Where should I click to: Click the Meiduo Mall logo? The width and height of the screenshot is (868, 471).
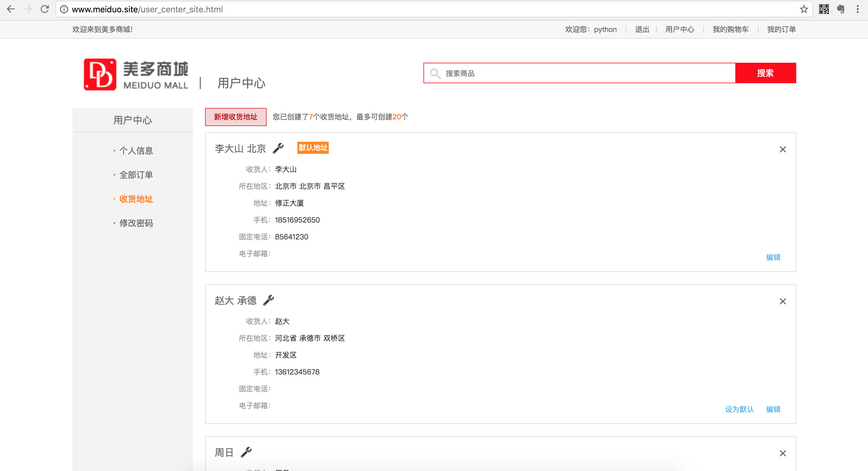tap(136, 74)
